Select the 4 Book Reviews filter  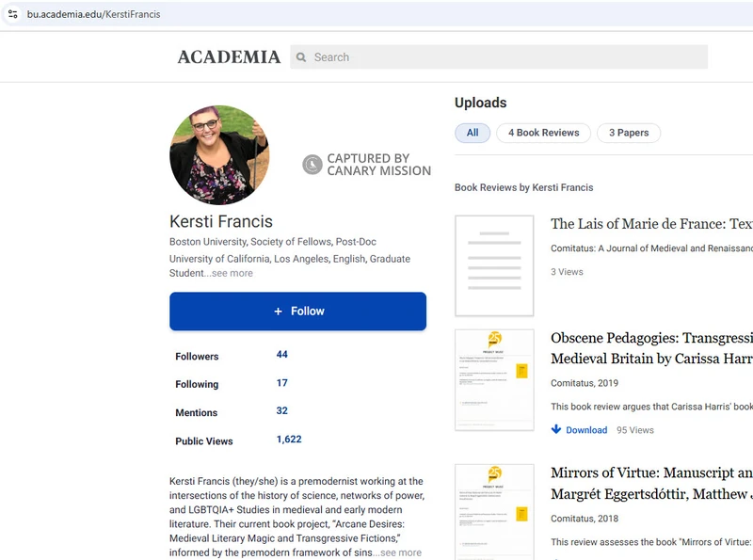pyautogui.click(x=544, y=133)
